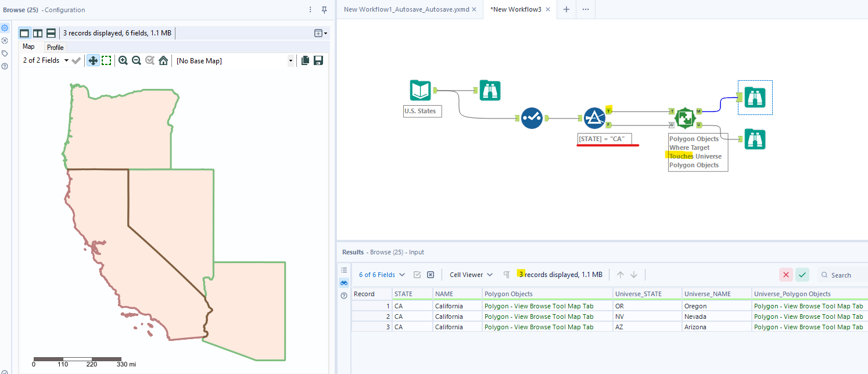The image size is (868, 374).
Task: Open the Cell Viewer dropdown
Action: pyautogui.click(x=471, y=275)
